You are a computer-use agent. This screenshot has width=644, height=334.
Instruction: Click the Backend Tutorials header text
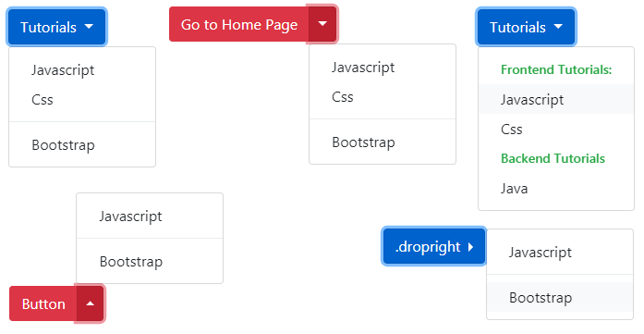[x=553, y=158]
